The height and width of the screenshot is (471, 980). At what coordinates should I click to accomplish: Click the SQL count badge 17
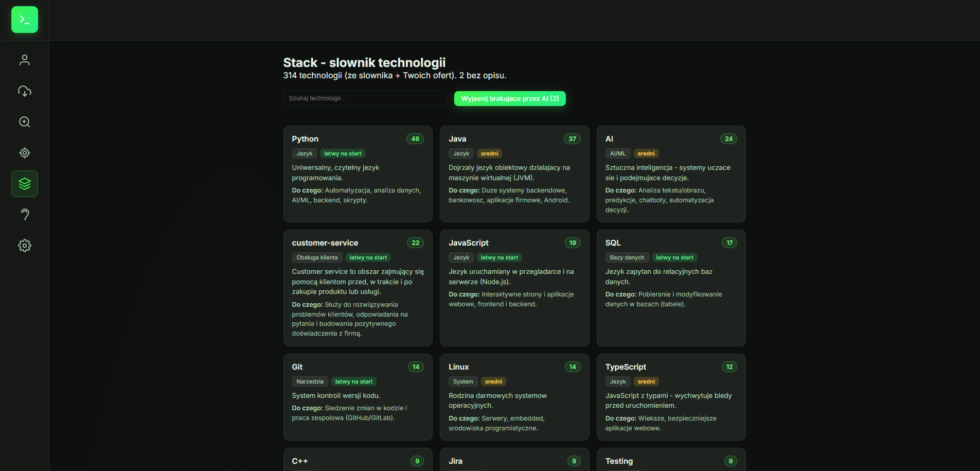point(729,243)
